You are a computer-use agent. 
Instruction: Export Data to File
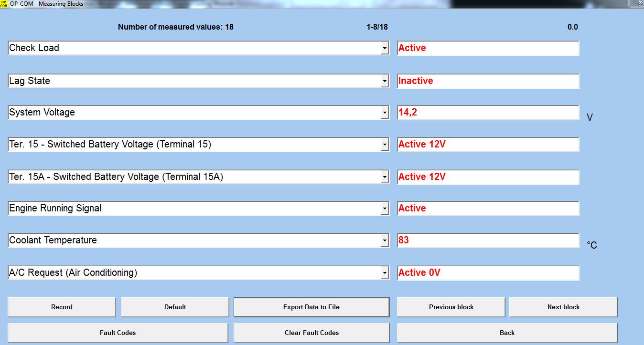pos(311,307)
